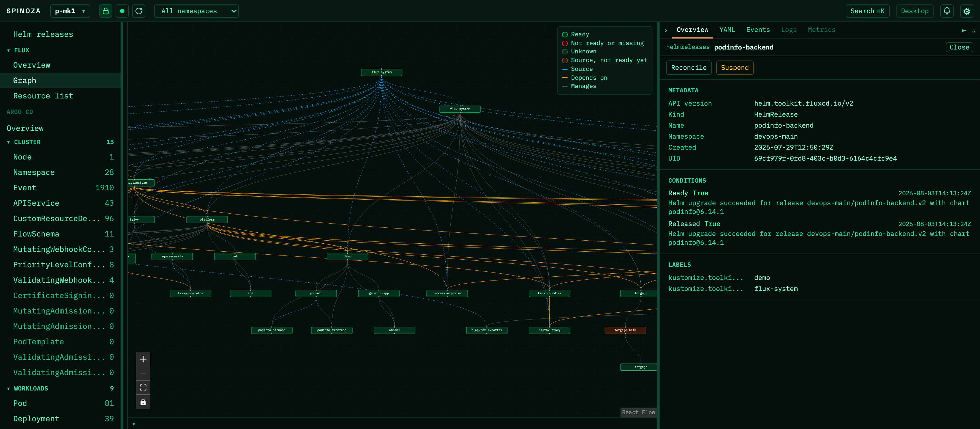Open the All namespaces dropdown
980x429 pixels.
pyautogui.click(x=196, y=11)
